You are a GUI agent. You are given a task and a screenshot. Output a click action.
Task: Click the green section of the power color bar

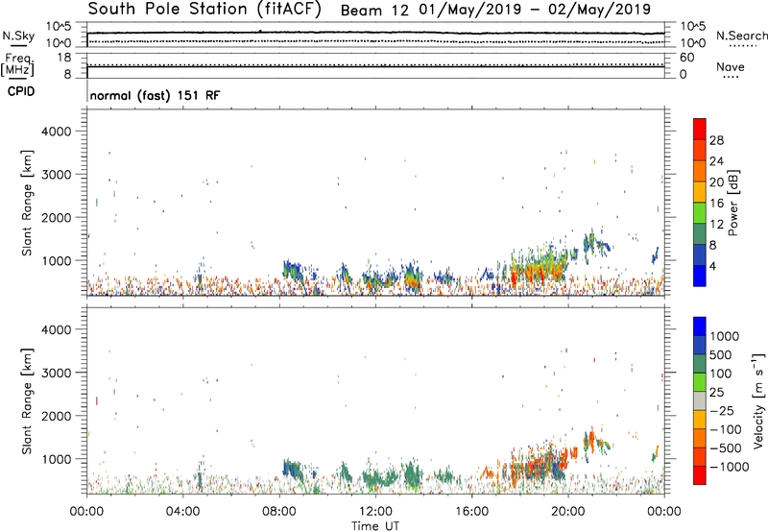[x=700, y=212]
